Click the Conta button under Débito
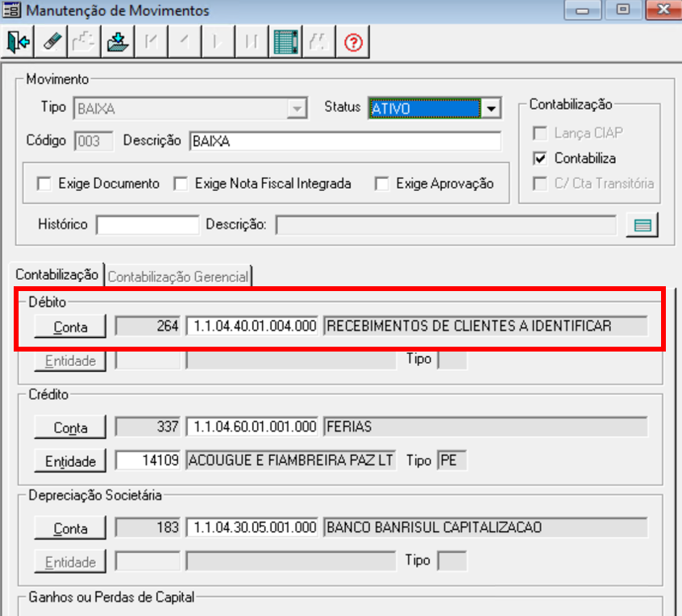 [x=70, y=327]
